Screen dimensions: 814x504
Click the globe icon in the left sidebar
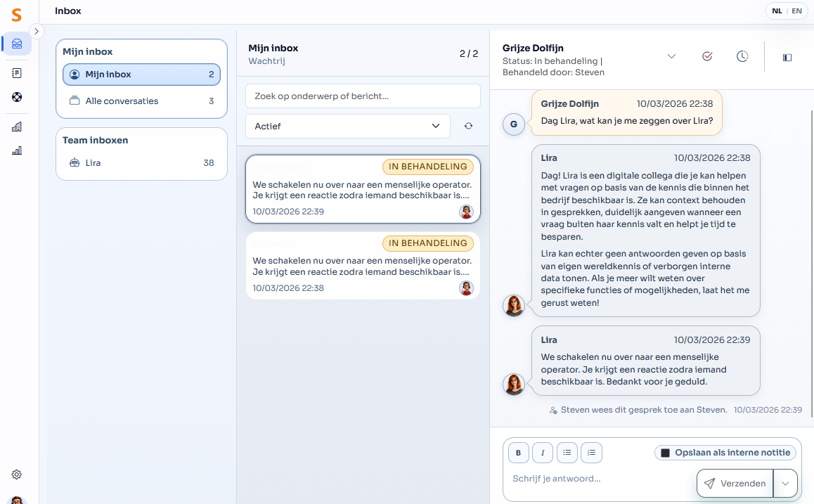pyautogui.click(x=16, y=97)
